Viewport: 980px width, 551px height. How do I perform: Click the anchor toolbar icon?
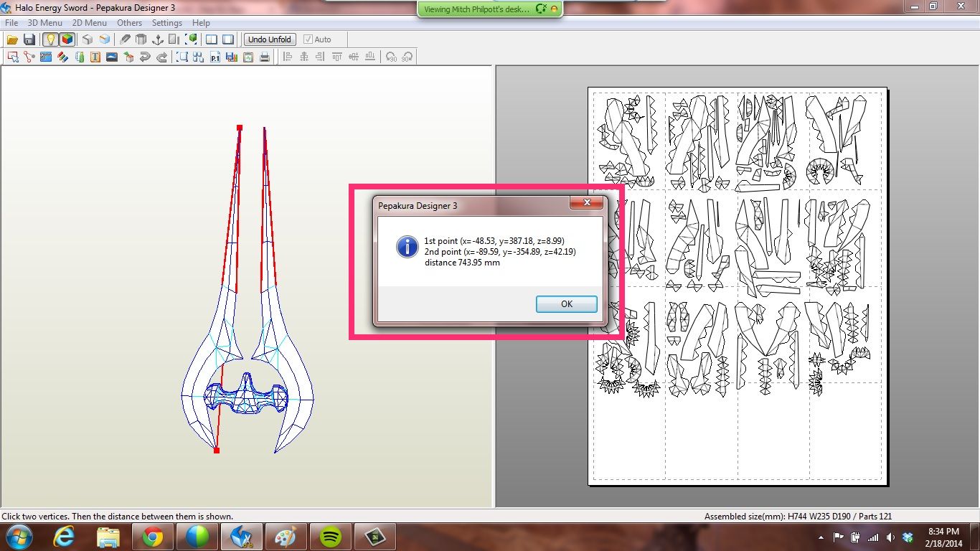point(158,39)
